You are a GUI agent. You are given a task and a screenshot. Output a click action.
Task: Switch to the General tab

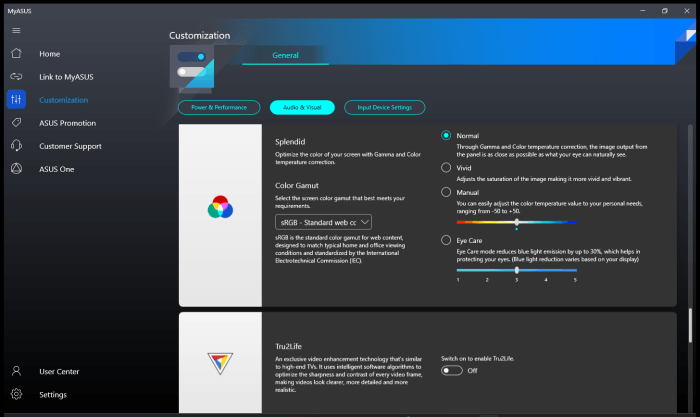(x=285, y=55)
